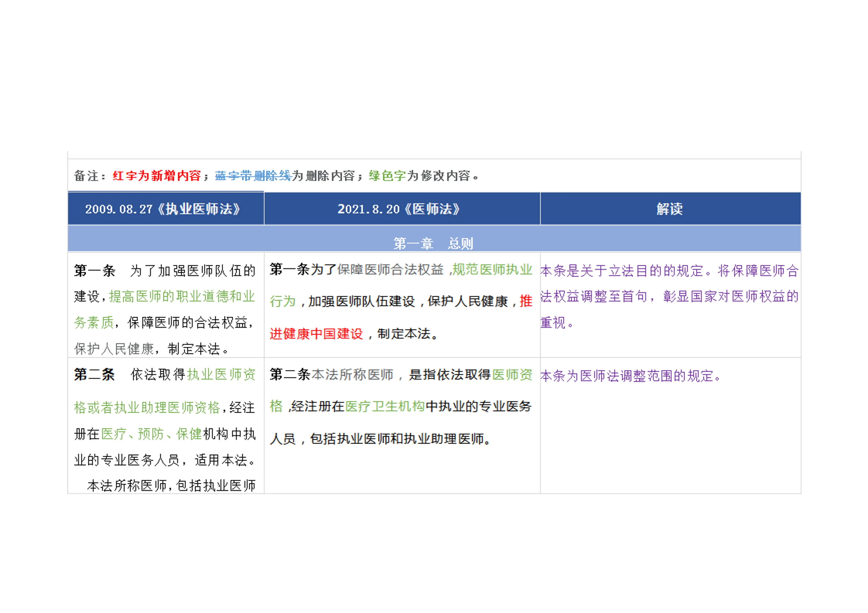868x613 pixels.
Task: Click the 解读 column header
Action: (x=670, y=209)
